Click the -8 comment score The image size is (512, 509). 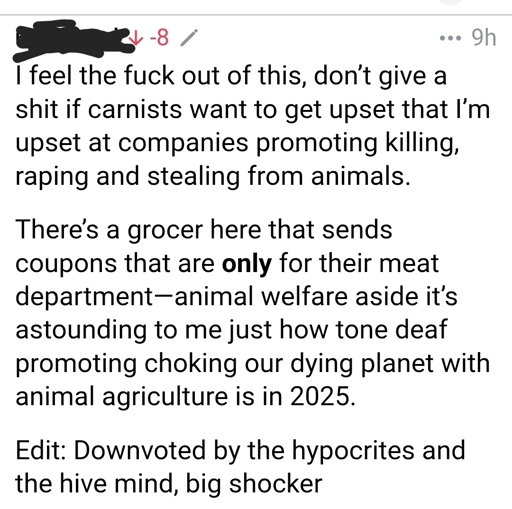[159, 38]
